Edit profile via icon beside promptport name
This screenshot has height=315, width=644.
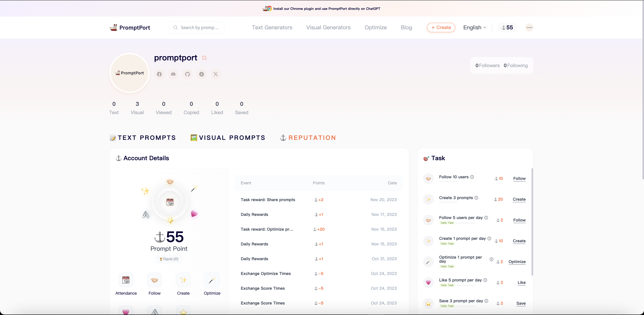click(204, 58)
